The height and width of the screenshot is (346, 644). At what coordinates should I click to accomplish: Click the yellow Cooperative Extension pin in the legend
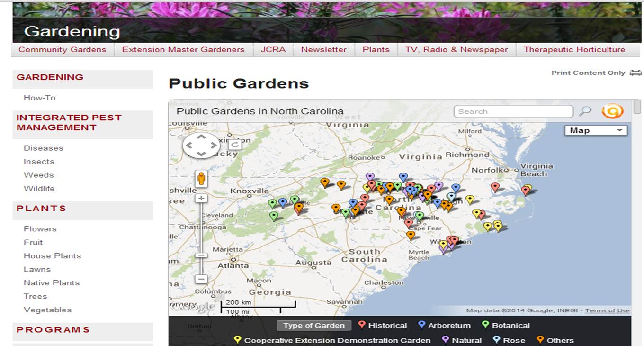(238, 340)
